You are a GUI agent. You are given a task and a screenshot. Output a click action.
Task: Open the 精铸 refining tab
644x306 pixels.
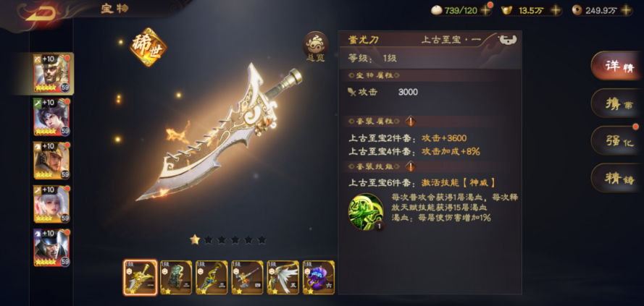point(617,178)
